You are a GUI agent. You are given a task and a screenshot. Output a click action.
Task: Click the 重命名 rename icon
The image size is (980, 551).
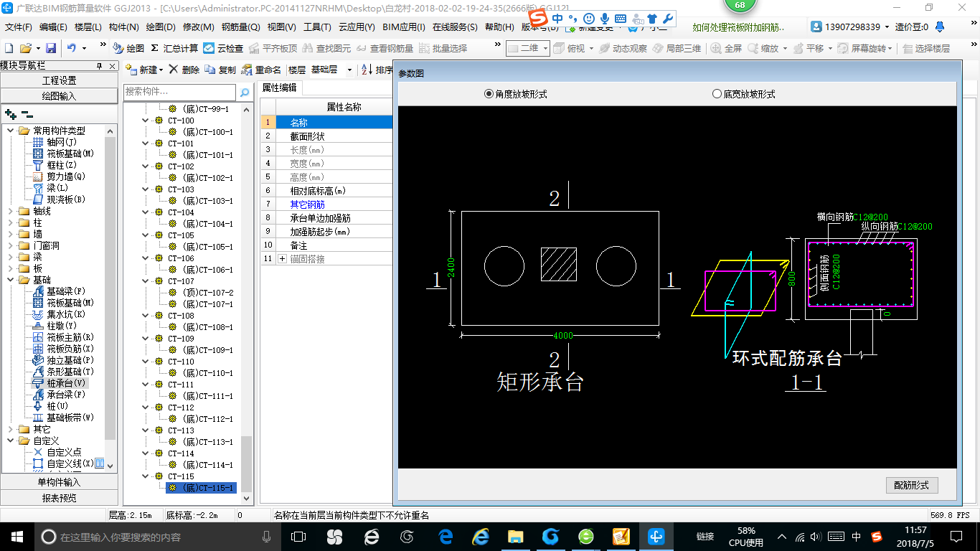coord(261,70)
